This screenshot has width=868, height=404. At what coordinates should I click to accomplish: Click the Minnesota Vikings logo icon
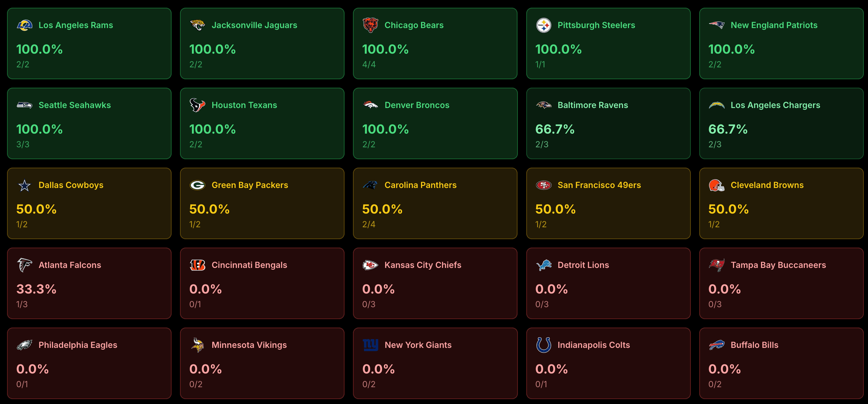coord(197,345)
